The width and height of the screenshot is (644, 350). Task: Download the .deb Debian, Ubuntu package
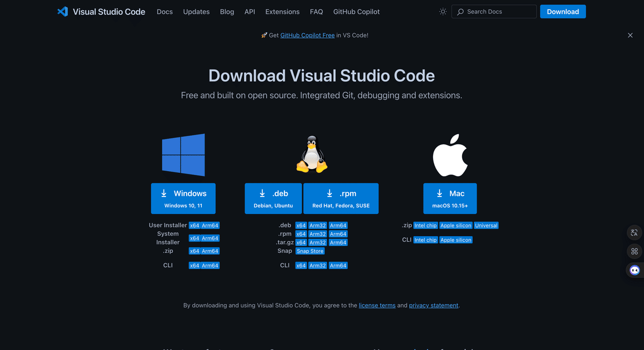point(273,199)
